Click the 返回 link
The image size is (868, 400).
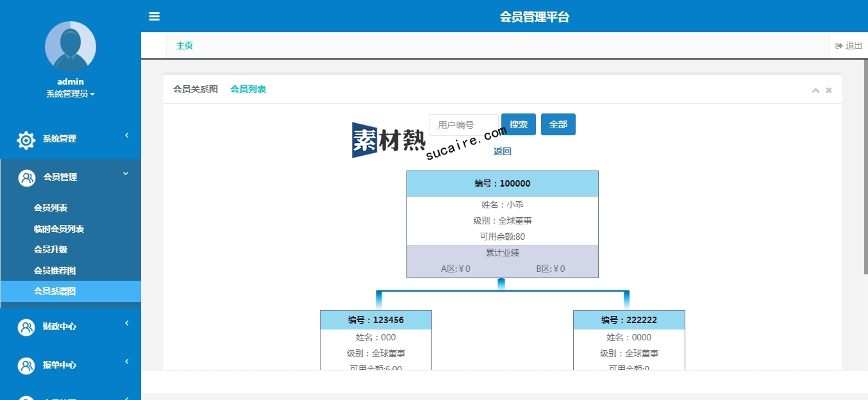point(503,151)
